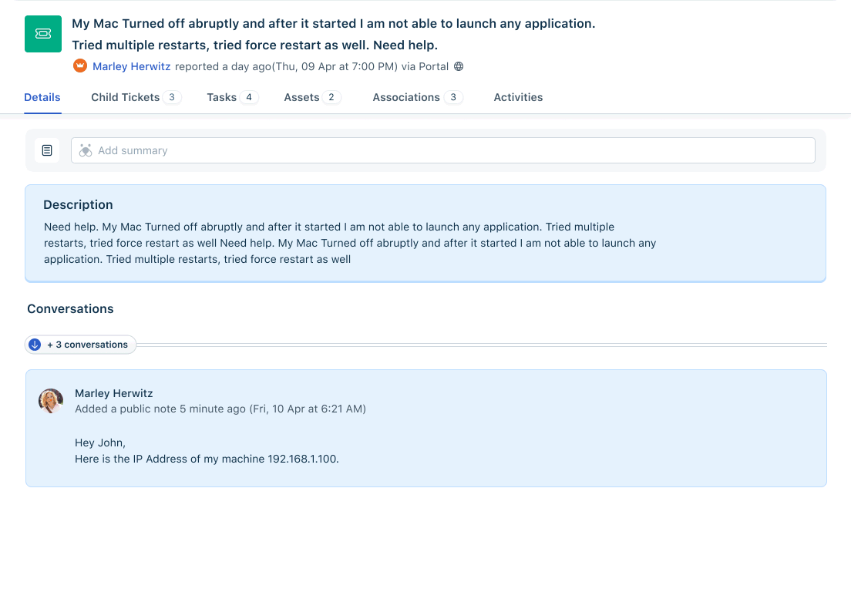View the Assets tab
The image size is (851, 616).
click(x=301, y=97)
